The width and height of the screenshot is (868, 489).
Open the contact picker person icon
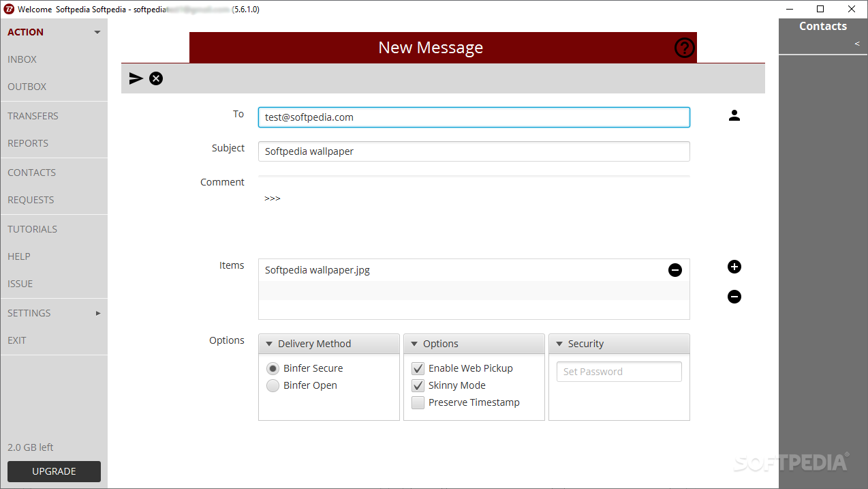point(734,116)
